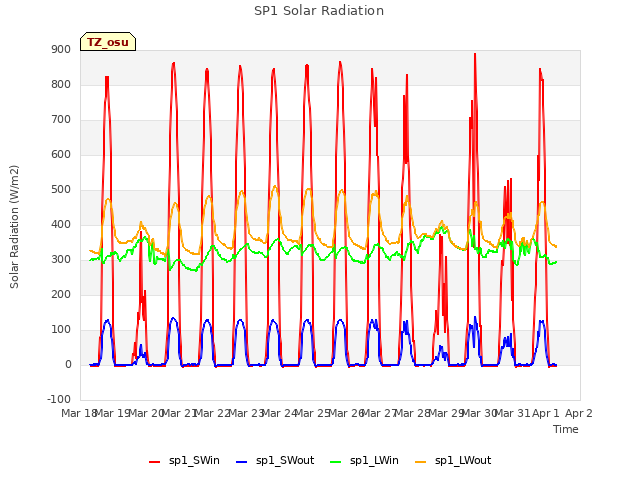The image size is (640, 480).
Task: Click the Mar 30 x-axis tick label
Action: pyautogui.click(x=479, y=413)
